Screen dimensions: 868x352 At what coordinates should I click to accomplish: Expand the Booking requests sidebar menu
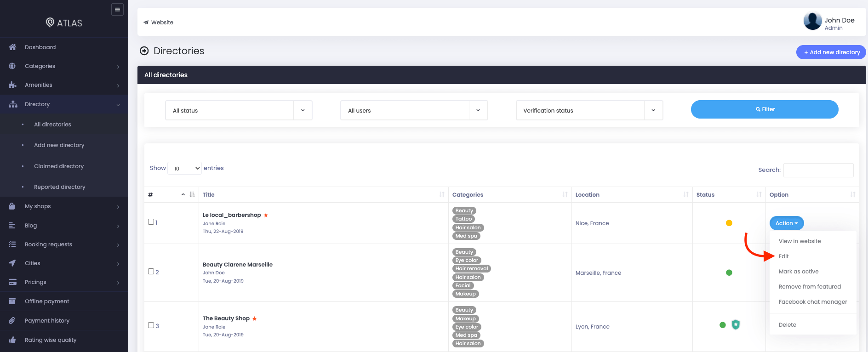(64, 244)
